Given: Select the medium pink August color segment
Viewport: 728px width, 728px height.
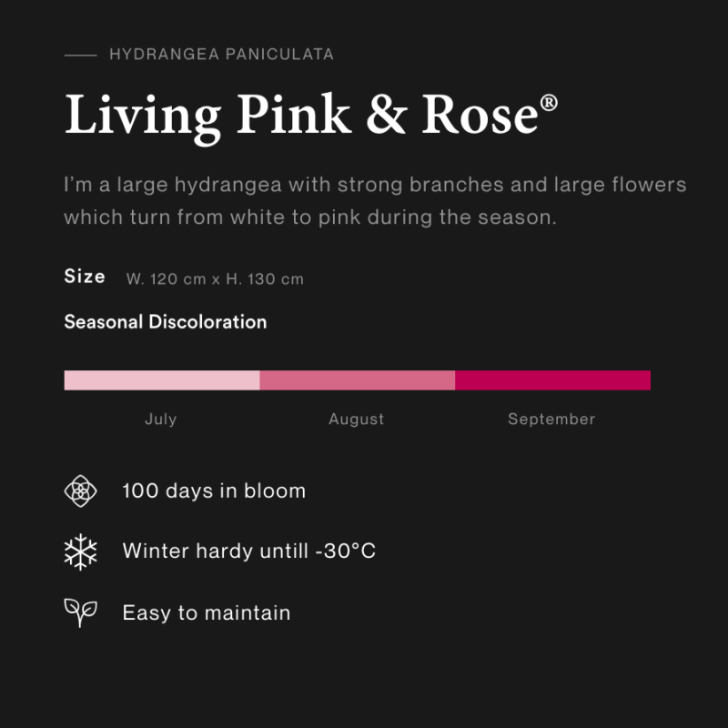Looking at the screenshot, I should pos(357,380).
